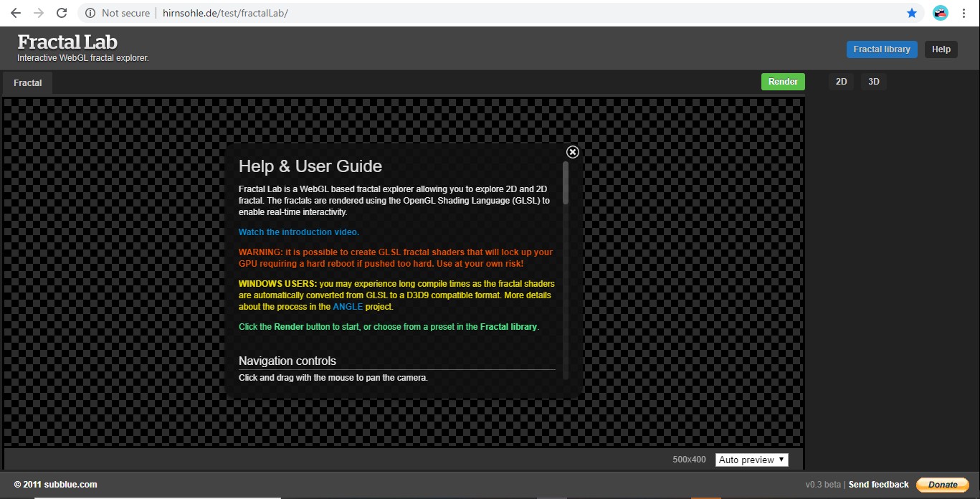The width and height of the screenshot is (980, 499).
Task: Reload the Fractal Lab page
Action: pos(62,13)
